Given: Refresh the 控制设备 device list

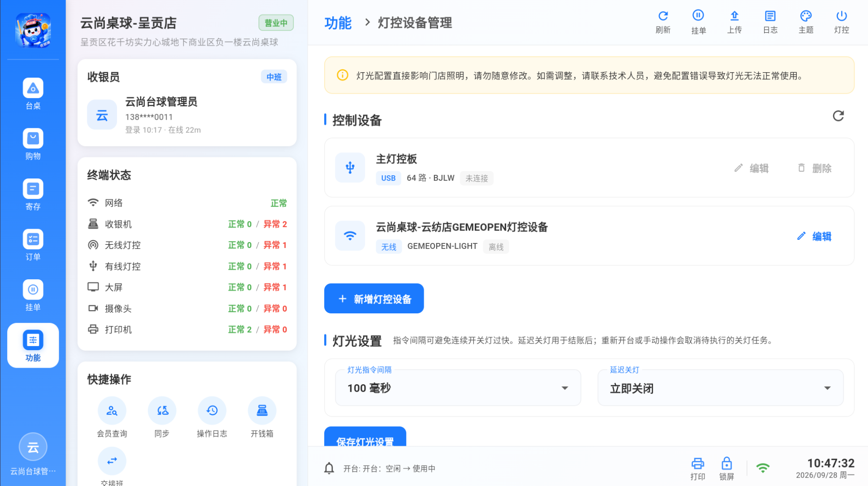Looking at the screenshot, I should 838,116.
